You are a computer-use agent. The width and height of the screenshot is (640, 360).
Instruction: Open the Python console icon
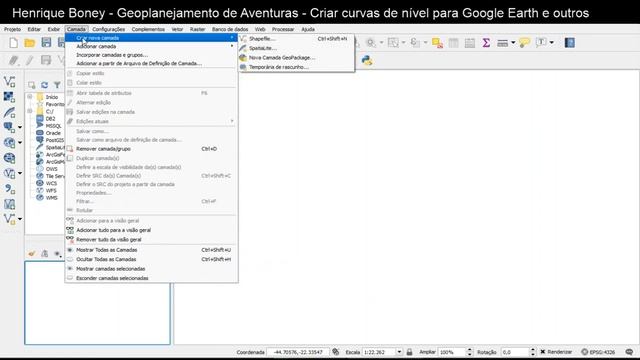point(367,60)
